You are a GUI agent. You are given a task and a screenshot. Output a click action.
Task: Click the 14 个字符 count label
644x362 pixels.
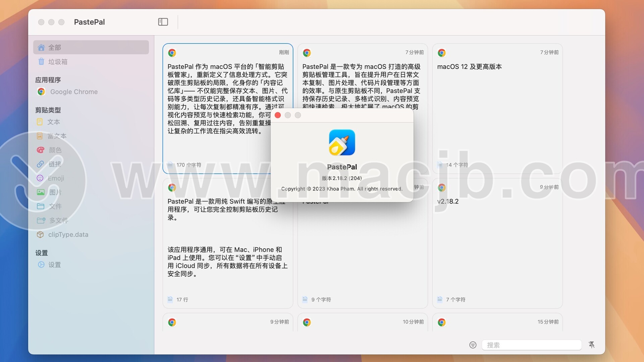point(457,165)
